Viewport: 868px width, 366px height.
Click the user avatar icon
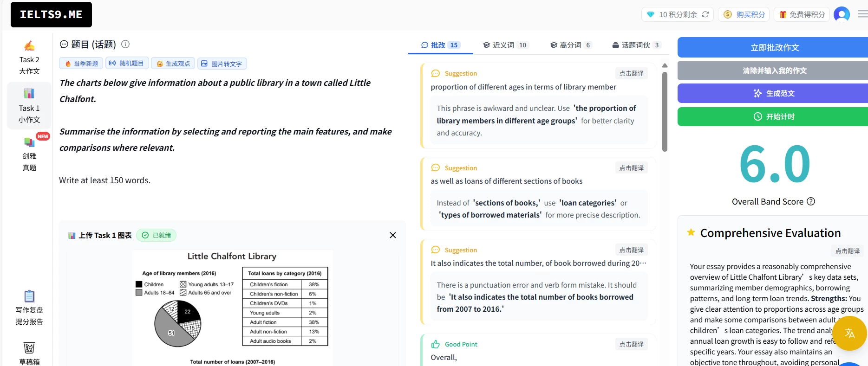click(842, 14)
